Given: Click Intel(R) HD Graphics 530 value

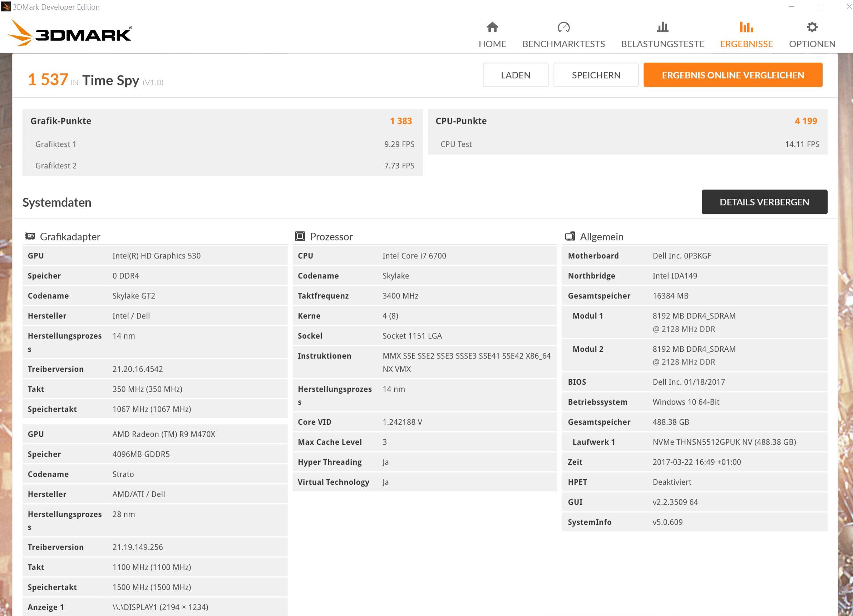Looking at the screenshot, I should 157,256.
